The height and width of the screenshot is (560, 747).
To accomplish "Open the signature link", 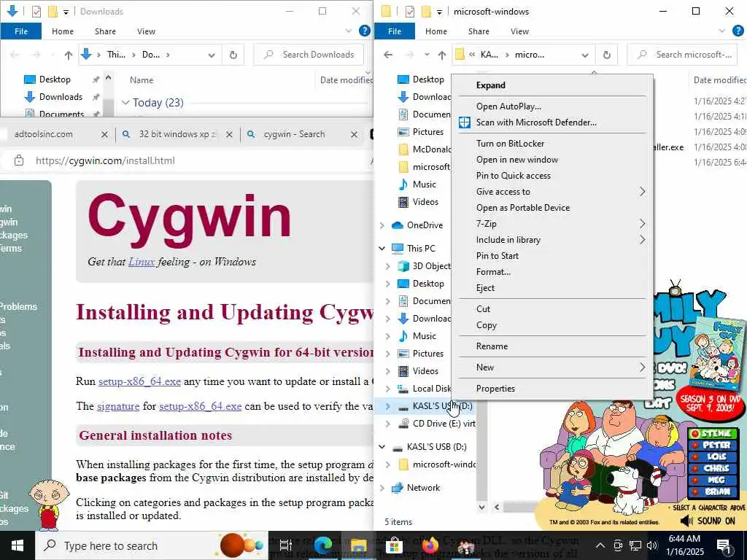I will pos(118,406).
